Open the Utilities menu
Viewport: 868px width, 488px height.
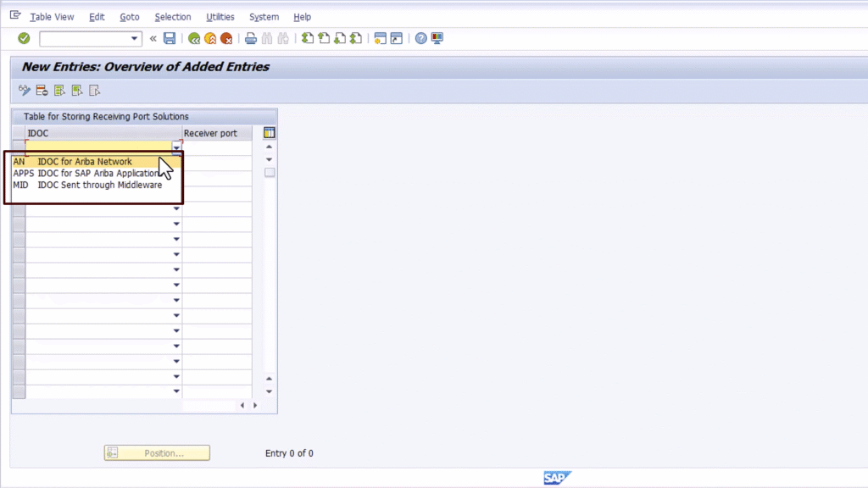tap(220, 16)
